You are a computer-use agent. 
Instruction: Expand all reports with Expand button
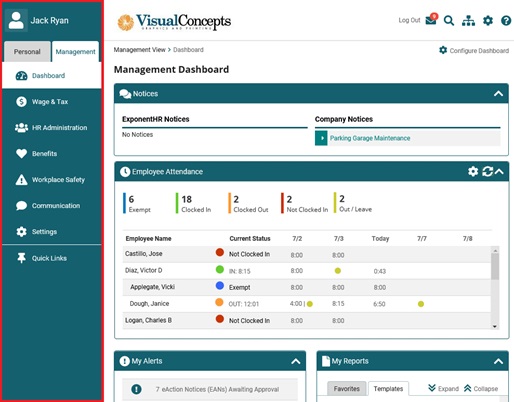(x=444, y=388)
